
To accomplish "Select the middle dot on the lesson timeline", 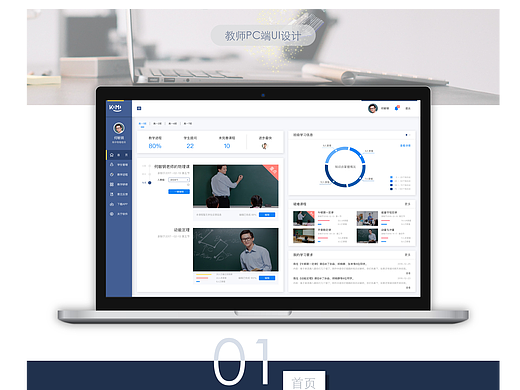I will tap(150, 174).
